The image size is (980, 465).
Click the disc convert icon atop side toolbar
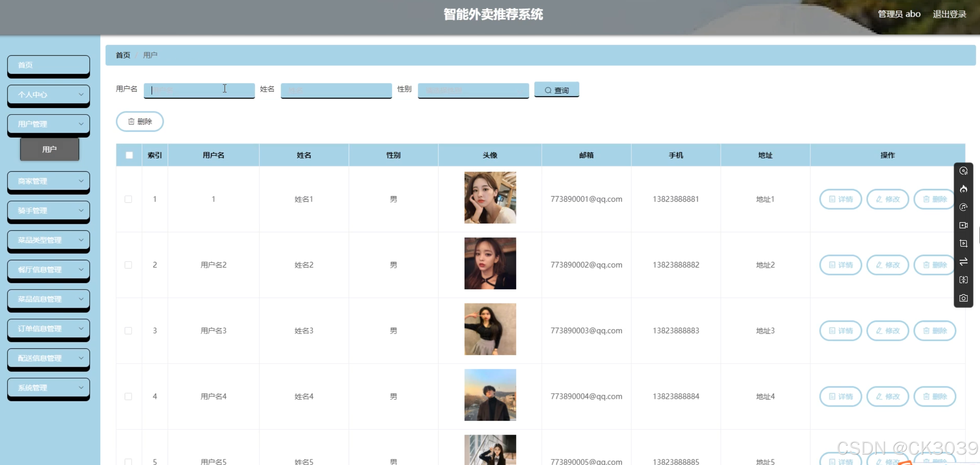(x=963, y=171)
